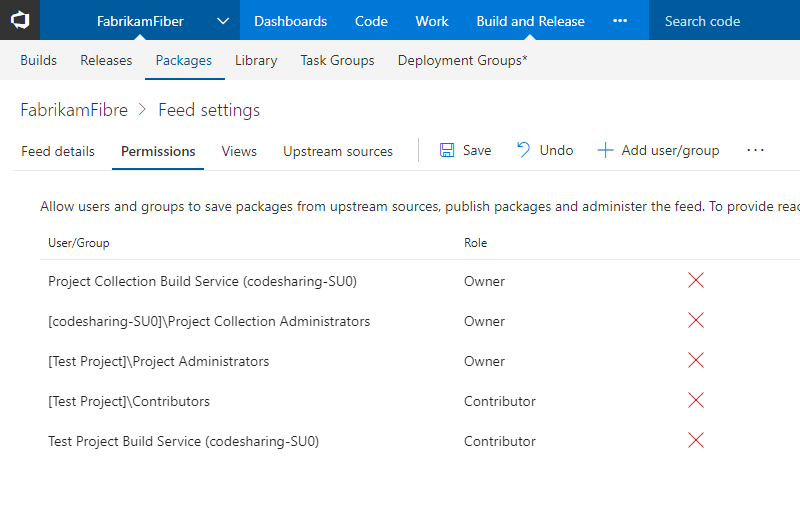The width and height of the screenshot is (800, 521).
Task: Select the Permissions tab
Action: click(158, 152)
